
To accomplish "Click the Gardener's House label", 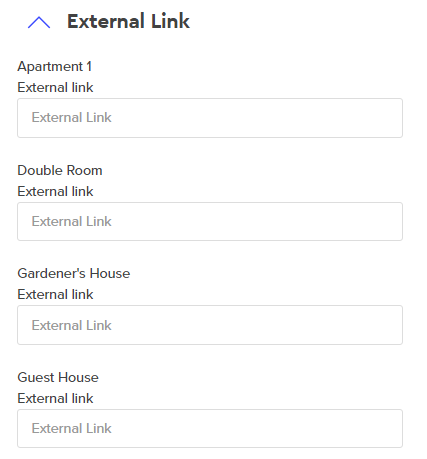I will (x=74, y=273).
